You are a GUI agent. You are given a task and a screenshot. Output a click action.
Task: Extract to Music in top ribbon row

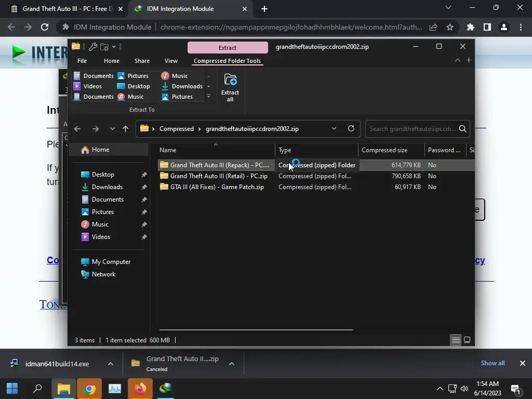pos(175,76)
